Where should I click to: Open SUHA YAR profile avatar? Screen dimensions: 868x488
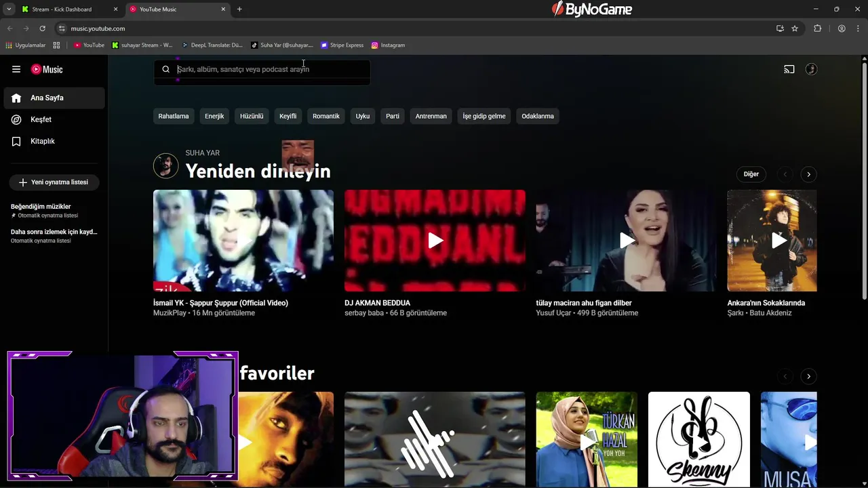[165, 165]
